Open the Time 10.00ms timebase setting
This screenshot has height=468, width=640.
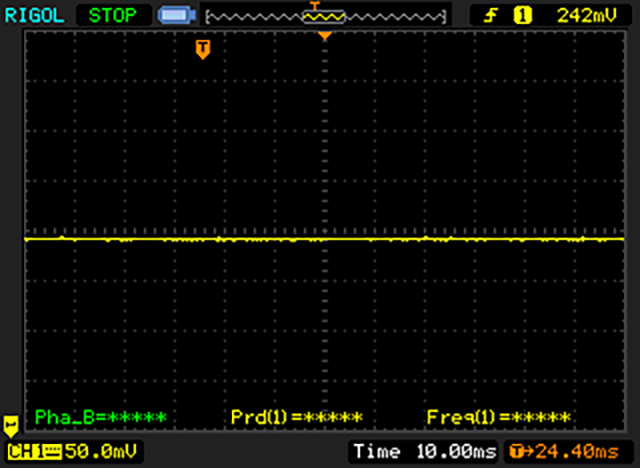click(x=424, y=452)
